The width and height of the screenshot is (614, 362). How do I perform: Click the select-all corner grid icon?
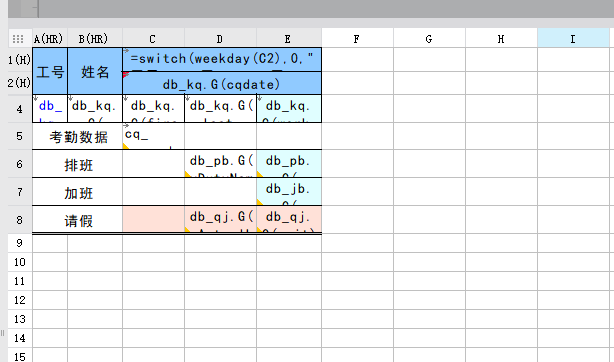[x=18, y=39]
